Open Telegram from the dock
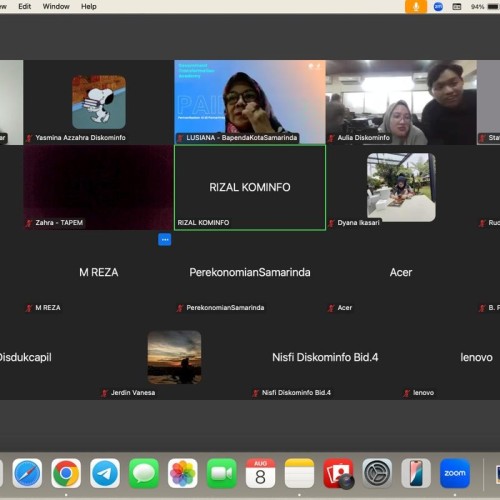Screen dimensions: 500x500 click(105, 473)
